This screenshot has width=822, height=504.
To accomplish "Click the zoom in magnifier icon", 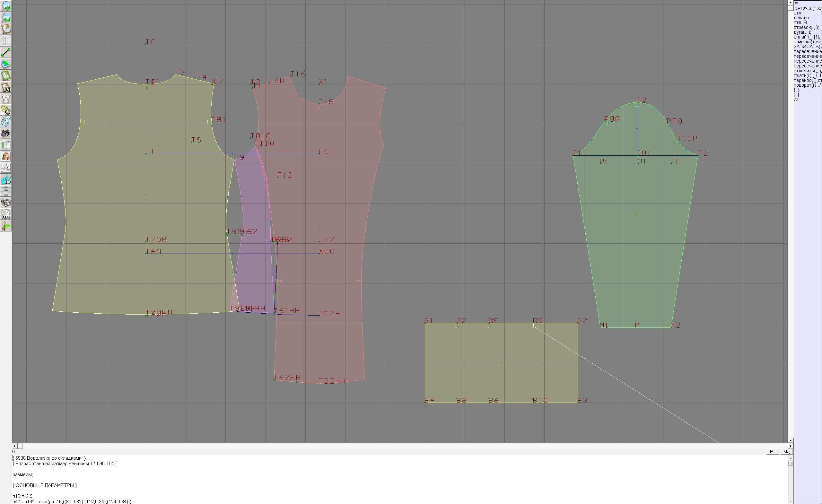I will [6, 6].
